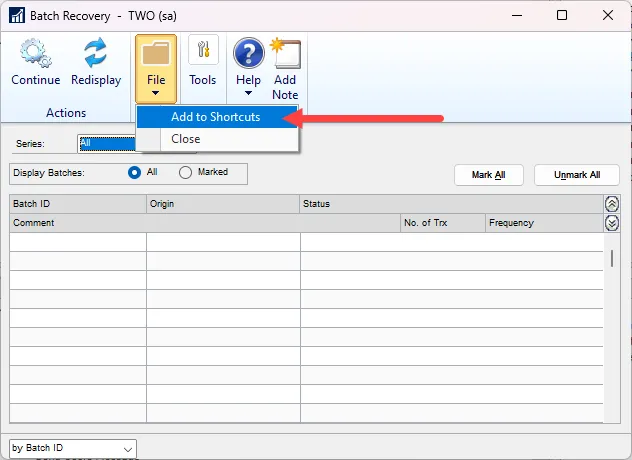This screenshot has height=460, width=632.
Task: Click the File folder icon
Action: pyautogui.click(x=155, y=53)
